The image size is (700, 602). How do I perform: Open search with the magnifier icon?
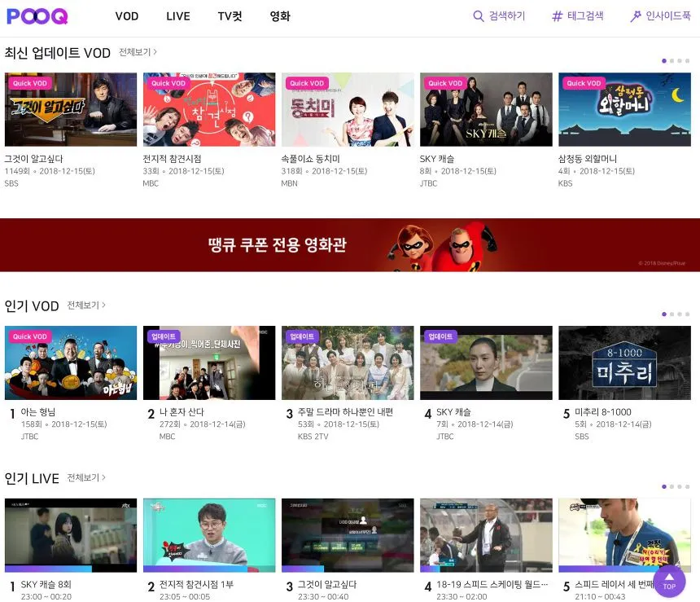tap(479, 16)
